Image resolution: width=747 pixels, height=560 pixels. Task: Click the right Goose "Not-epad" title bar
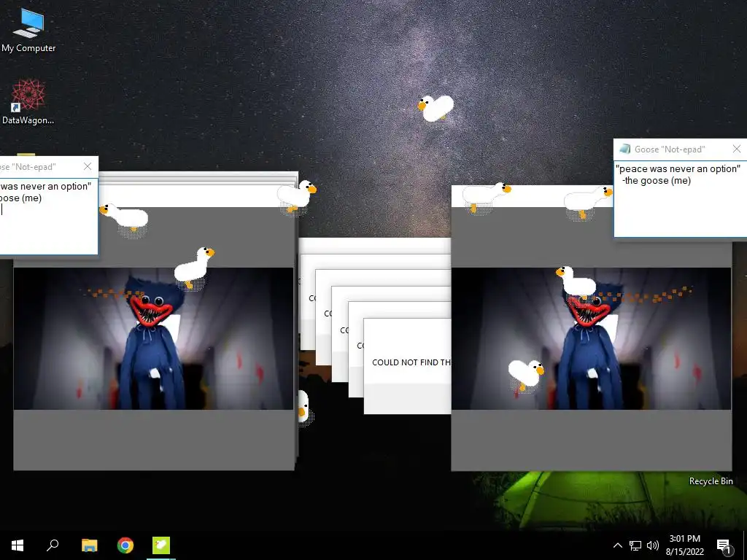(x=680, y=149)
